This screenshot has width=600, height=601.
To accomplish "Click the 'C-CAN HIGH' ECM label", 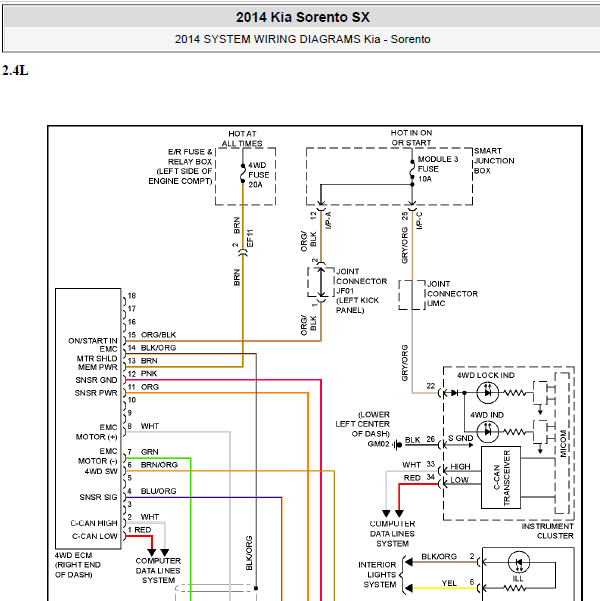I will (x=94, y=523).
